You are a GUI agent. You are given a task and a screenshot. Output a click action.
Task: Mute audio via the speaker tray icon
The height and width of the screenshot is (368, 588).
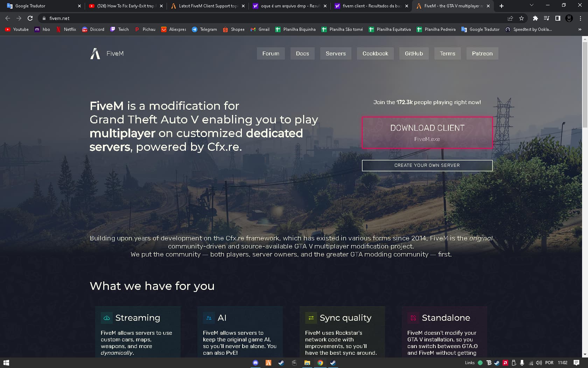coord(539,363)
